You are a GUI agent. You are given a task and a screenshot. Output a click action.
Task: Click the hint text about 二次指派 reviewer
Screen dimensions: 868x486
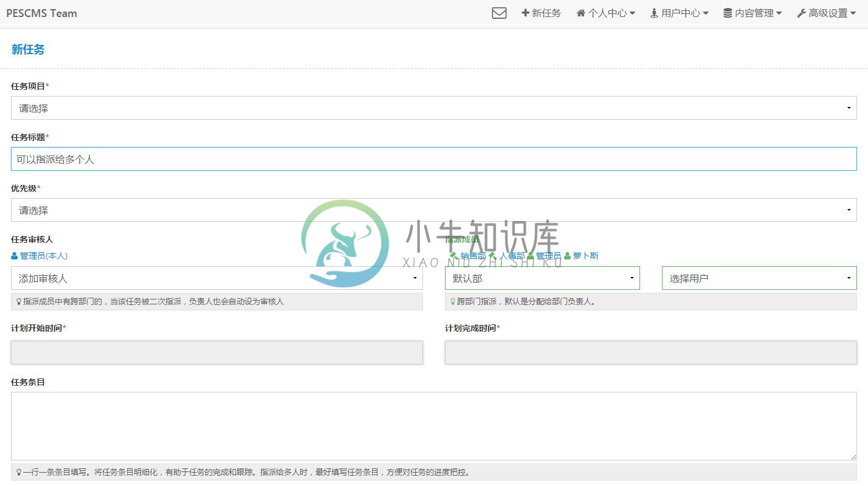(x=153, y=301)
